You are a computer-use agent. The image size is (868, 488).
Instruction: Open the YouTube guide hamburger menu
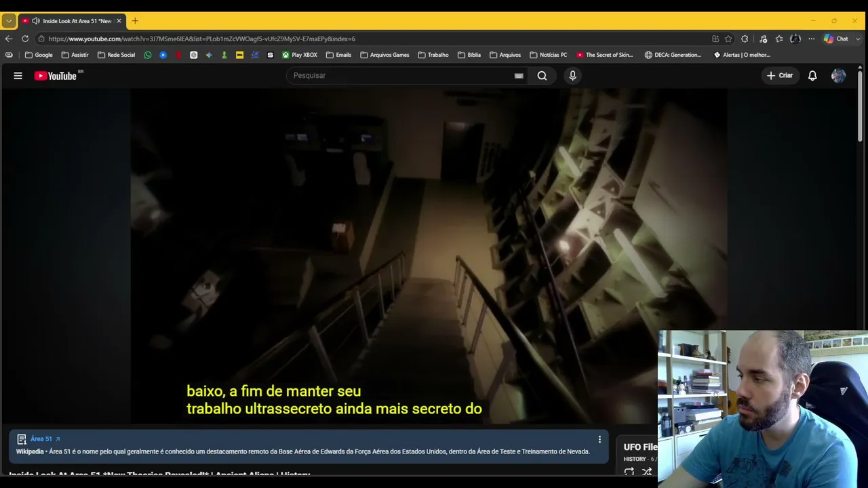(18, 76)
